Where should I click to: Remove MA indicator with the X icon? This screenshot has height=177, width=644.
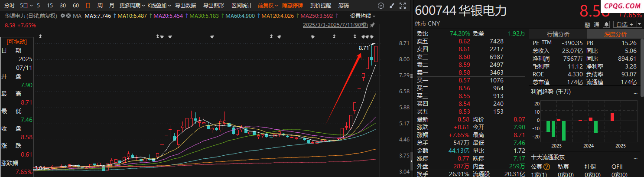[x=68, y=16]
